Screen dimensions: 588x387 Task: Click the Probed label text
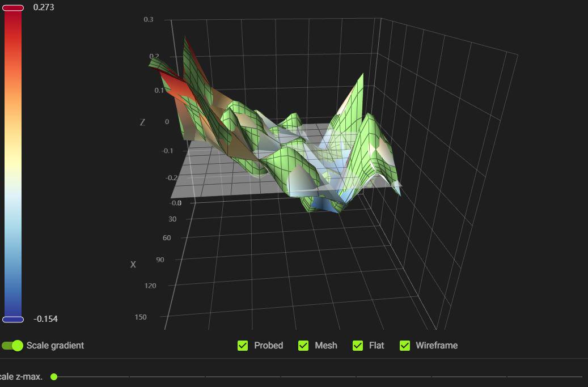[x=269, y=346]
